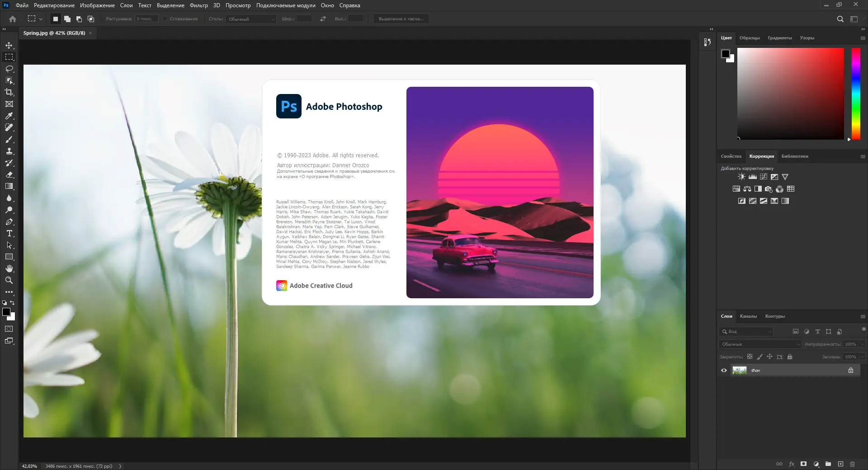The height and width of the screenshot is (470, 868).
Task: Hide the Фон layer
Action: pos(724,370)
